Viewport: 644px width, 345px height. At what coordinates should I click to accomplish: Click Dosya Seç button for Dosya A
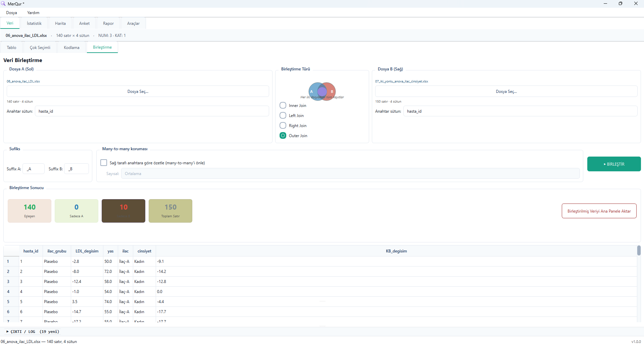coord(138,92)
